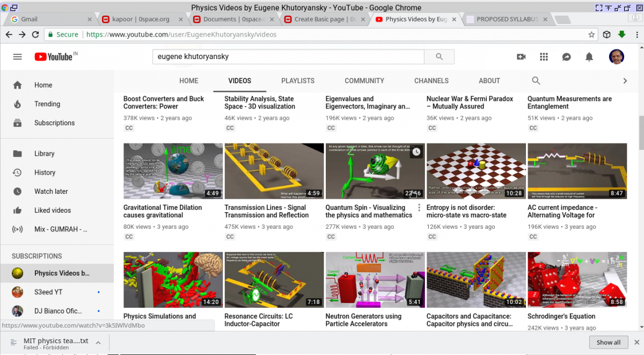Open Capacitors and Capacitance video title
Viewport: 644px width, 355px height.
pos(470,320)
